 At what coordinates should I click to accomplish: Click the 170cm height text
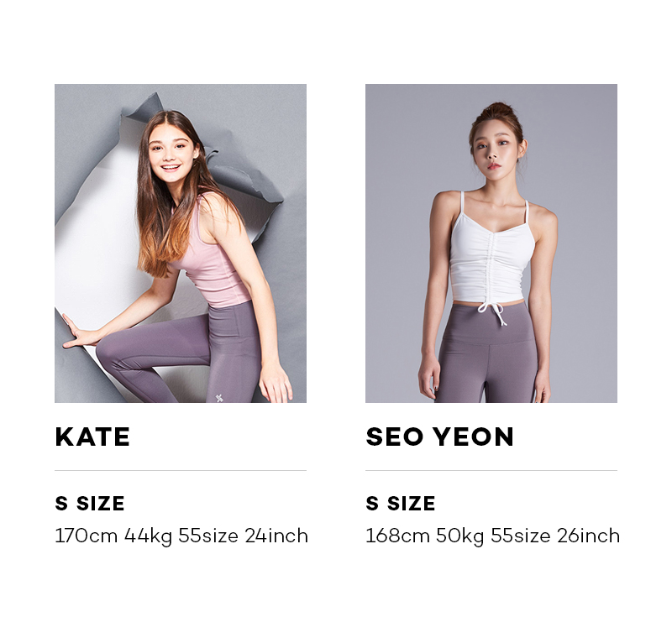(87, 536)
